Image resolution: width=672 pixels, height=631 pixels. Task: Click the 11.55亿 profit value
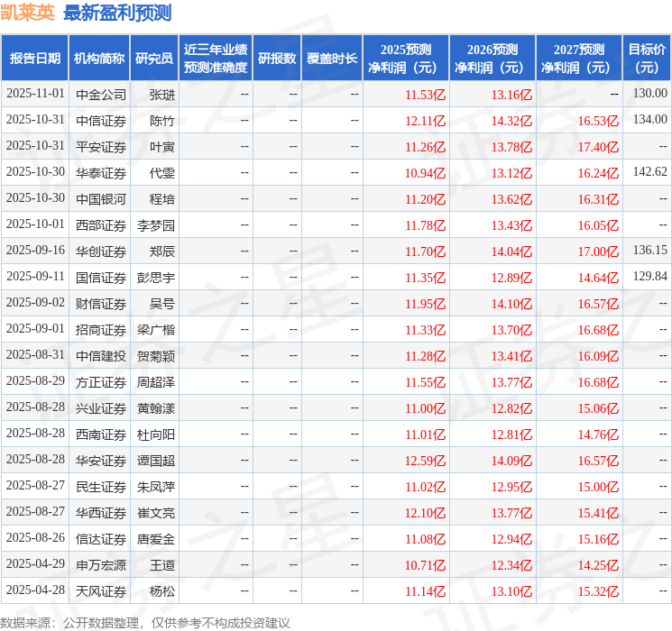(x=426, y=382)
